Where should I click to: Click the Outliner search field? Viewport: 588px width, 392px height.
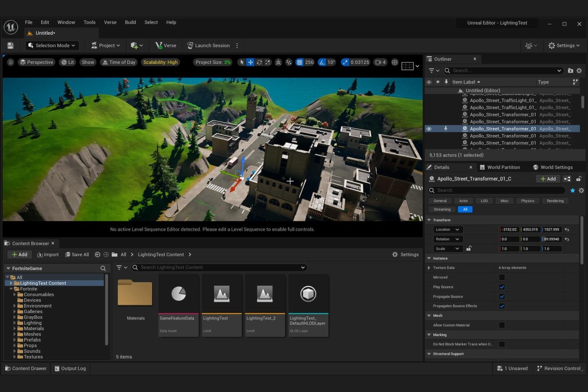(504, 71)
